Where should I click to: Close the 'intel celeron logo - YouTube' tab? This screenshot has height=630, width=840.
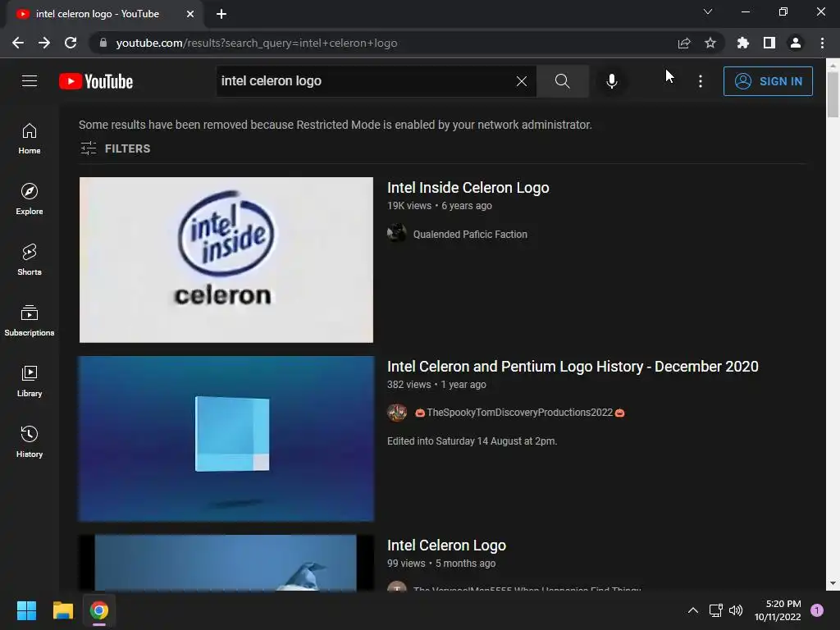190,14
